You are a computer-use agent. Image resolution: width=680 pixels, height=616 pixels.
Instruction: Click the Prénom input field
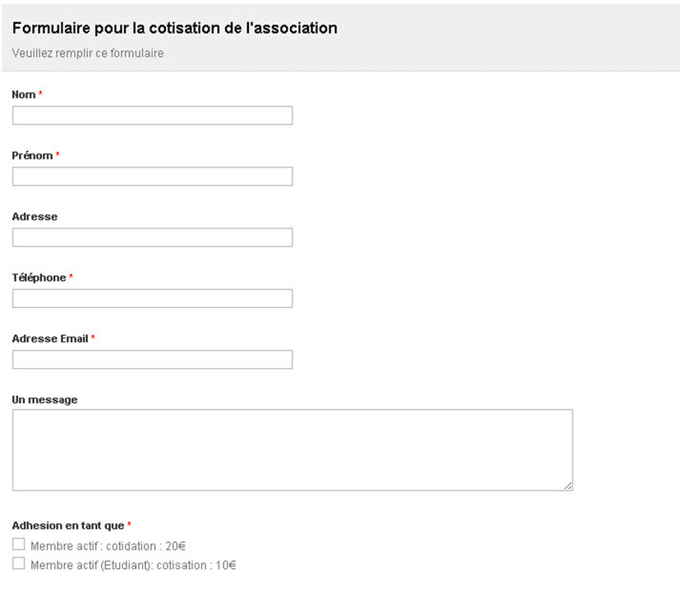pyautogui.click(x=152, y=176)
